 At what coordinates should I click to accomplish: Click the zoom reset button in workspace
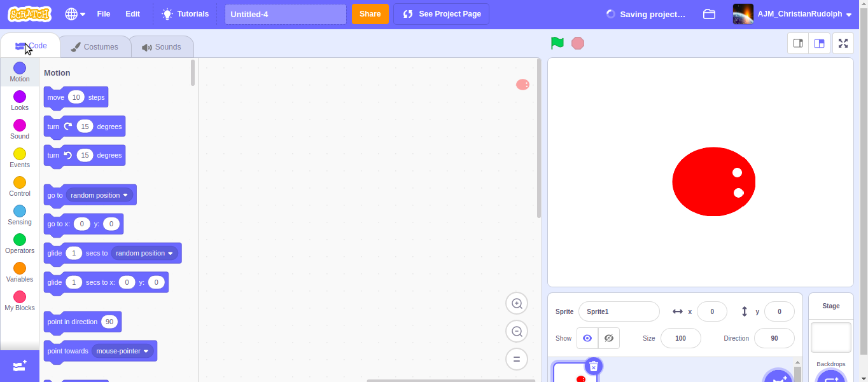pyautogui.click(x=516, y=359)
